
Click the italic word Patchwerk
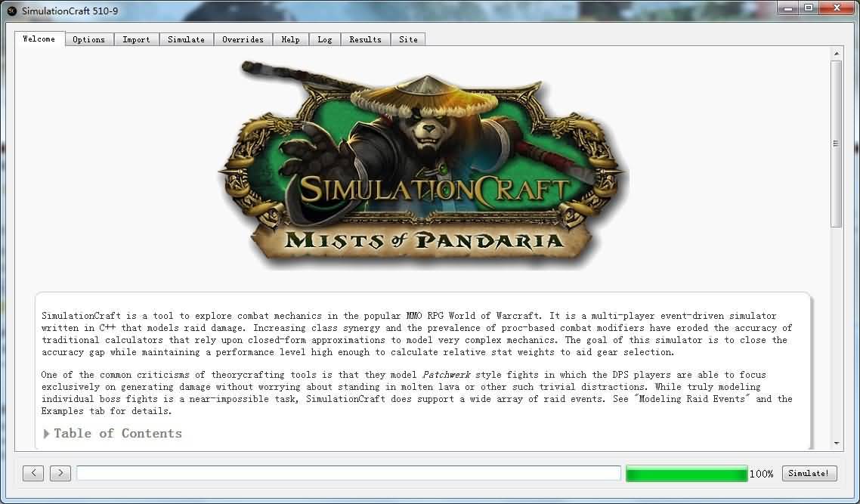(x=447, y=375)
